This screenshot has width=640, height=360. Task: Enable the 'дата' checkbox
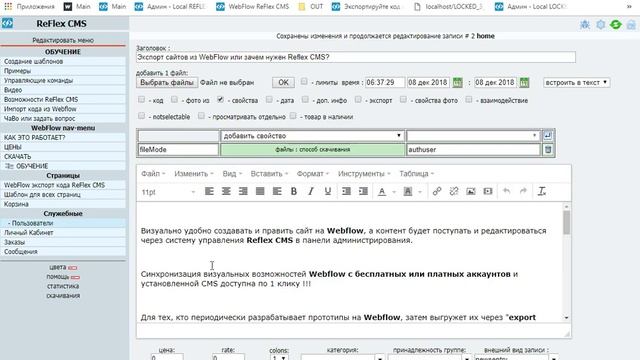(269, 99)
